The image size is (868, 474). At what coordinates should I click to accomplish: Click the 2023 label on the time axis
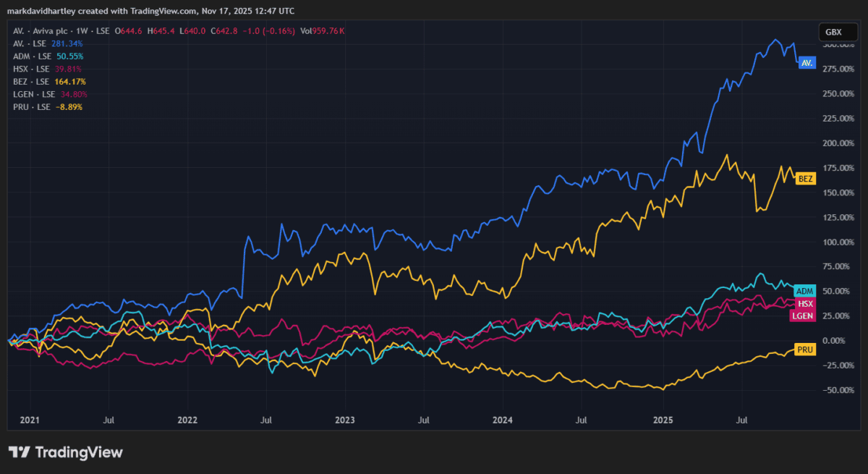point(345,420)
